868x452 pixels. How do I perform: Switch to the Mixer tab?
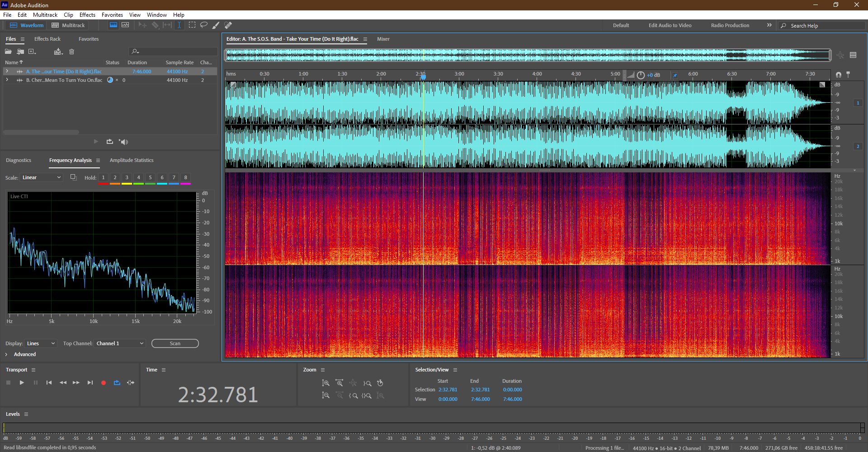pyautogui.click(x=383, y=39)
